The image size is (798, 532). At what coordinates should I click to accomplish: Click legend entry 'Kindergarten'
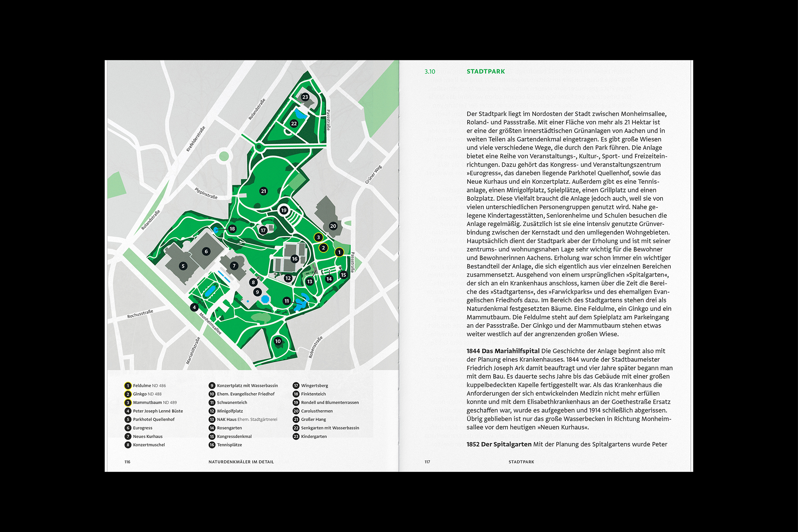click(x=310, y=436)
